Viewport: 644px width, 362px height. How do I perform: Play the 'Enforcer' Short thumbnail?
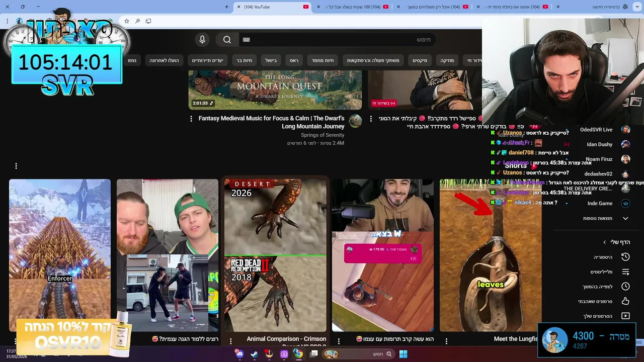(60, 255)
